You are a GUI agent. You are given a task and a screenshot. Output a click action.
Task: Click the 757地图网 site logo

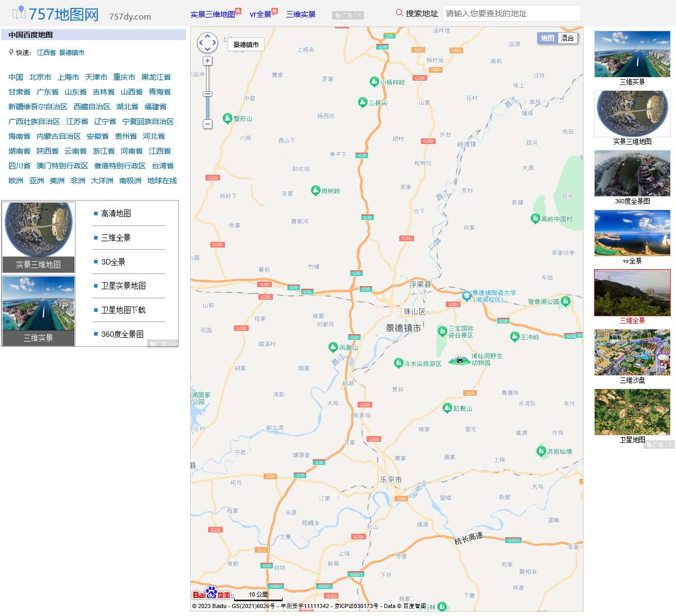55,14
